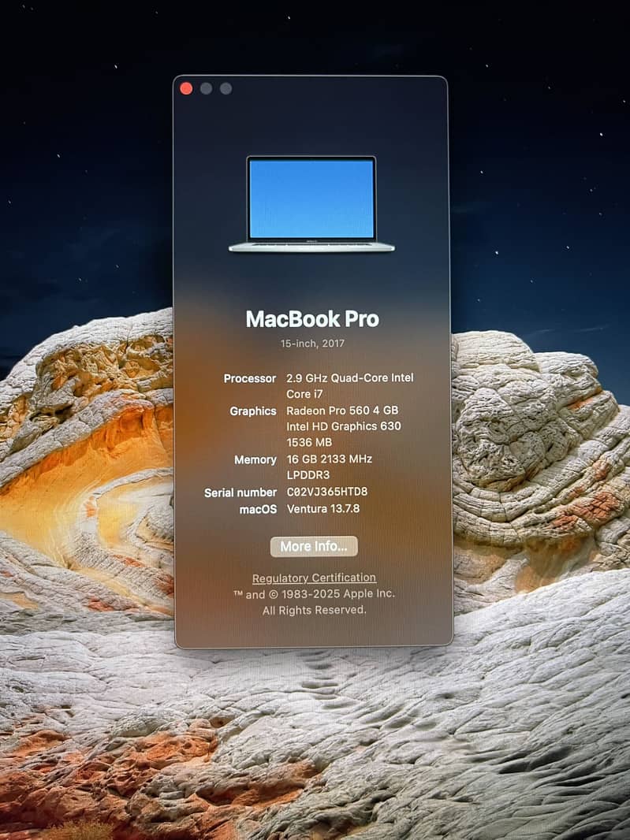The height and width of the screenshot is (840, 630).
Task: Click the MacBook Pro title text
Action: tap(312, 319)
